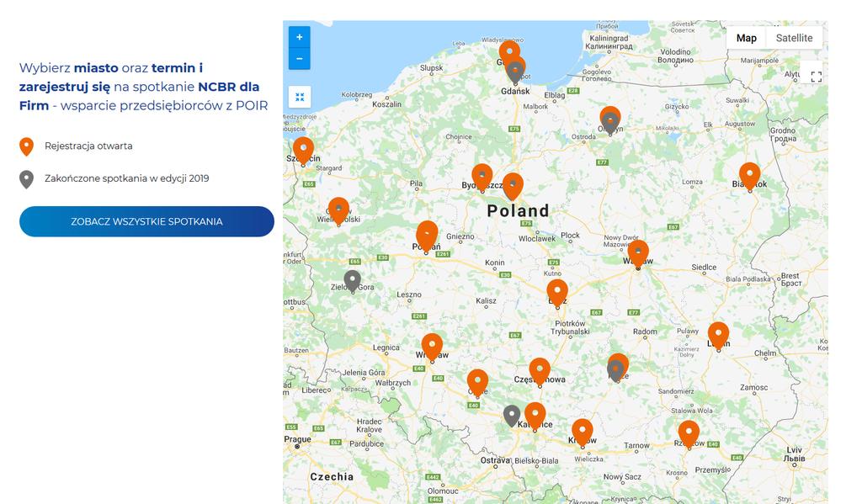Switch to the Satellite view tab

click(794, 38)
